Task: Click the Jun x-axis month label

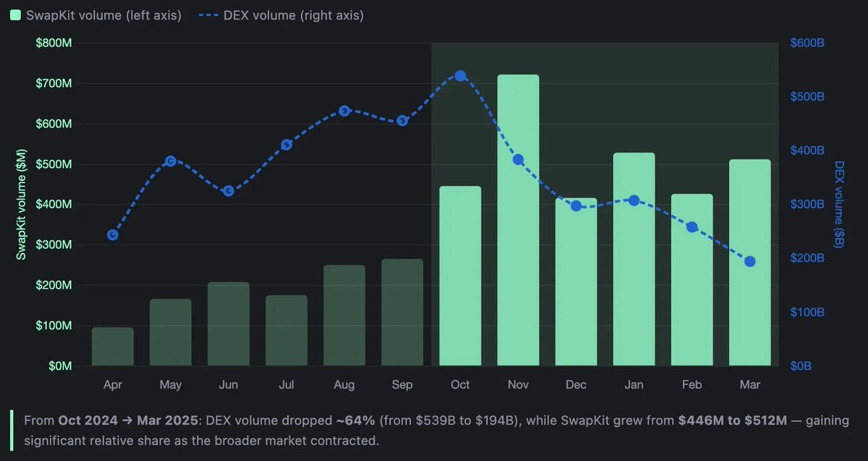Action: point(229,386)
